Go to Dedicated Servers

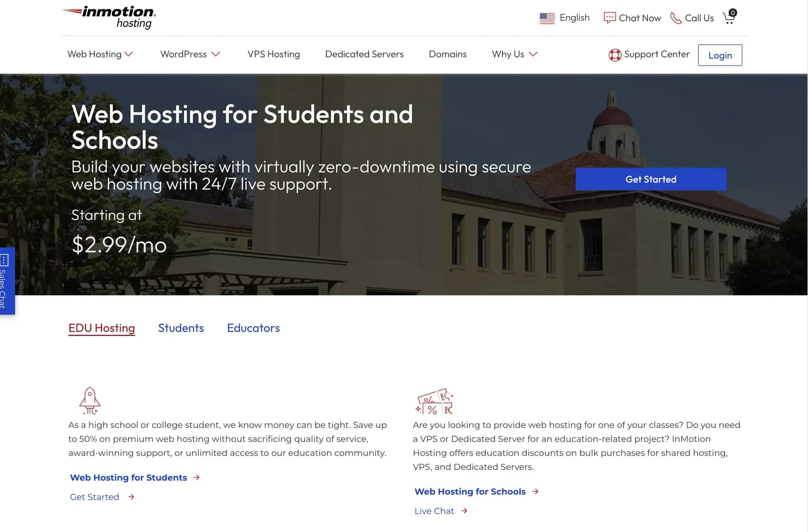[364, 54]
